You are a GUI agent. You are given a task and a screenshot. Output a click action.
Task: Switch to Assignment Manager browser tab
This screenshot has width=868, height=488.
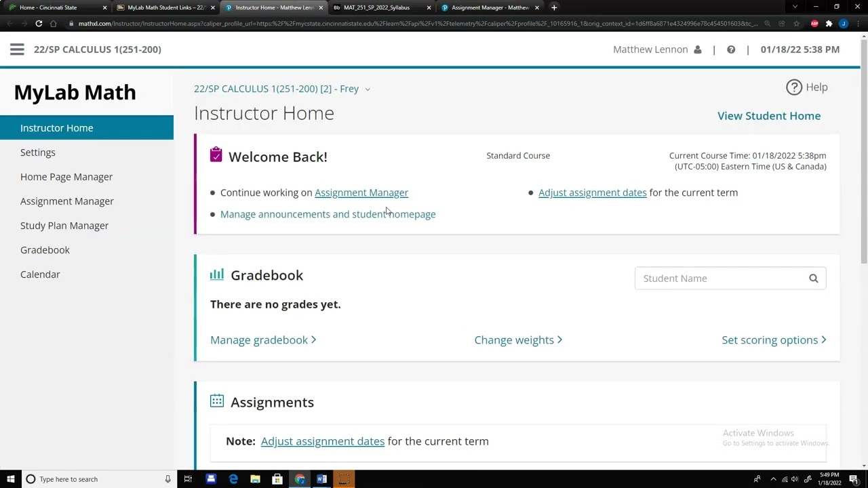tap(489, 7)
